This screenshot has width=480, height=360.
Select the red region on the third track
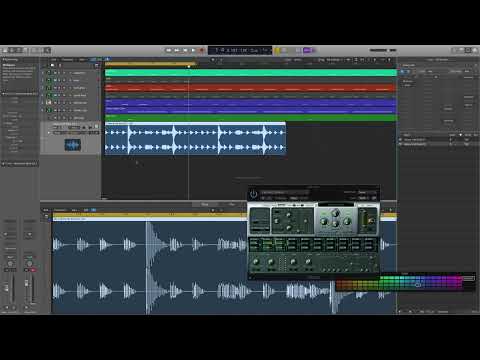[x=251, y=88]
